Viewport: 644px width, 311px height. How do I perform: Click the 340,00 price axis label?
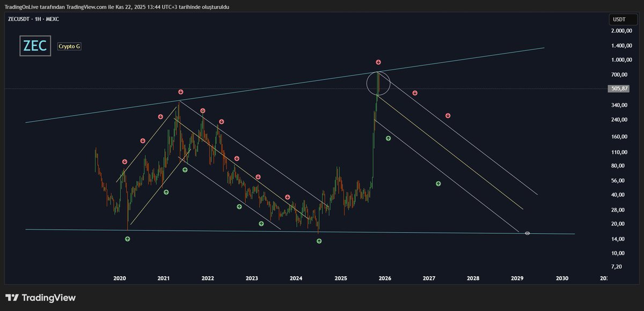pos(620,105)
